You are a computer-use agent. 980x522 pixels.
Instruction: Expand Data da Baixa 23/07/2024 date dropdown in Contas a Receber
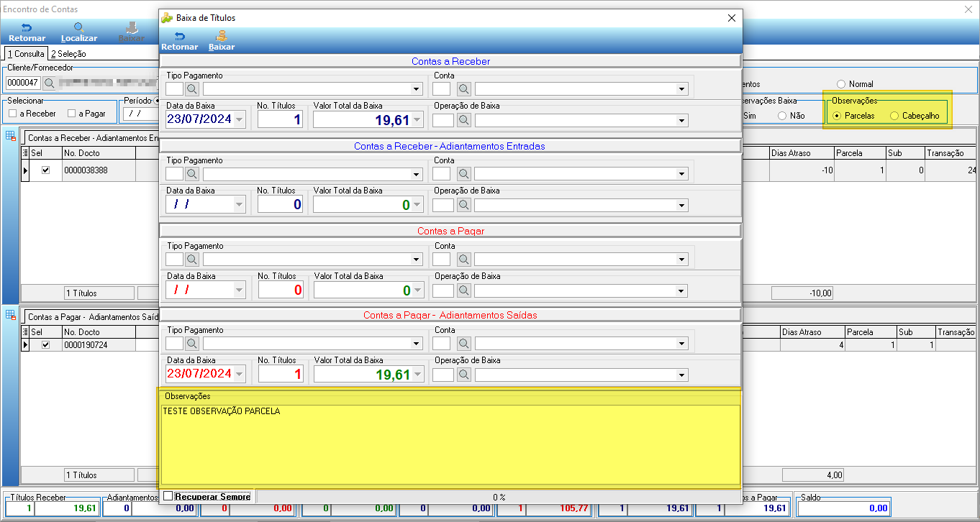[x=240, y=119]
